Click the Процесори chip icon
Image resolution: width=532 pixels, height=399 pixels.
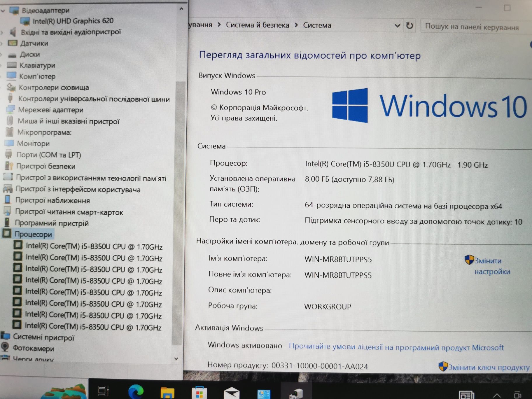[x=7, y=233]
